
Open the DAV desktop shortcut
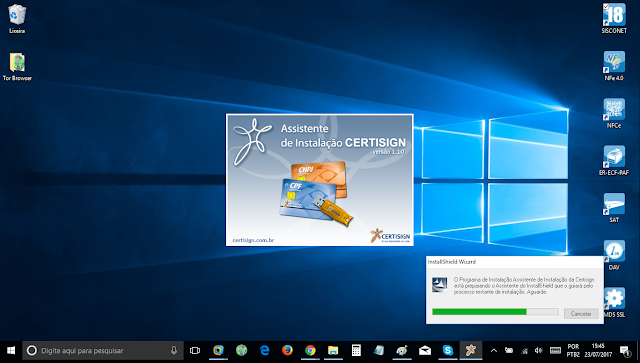pos(614,255)
